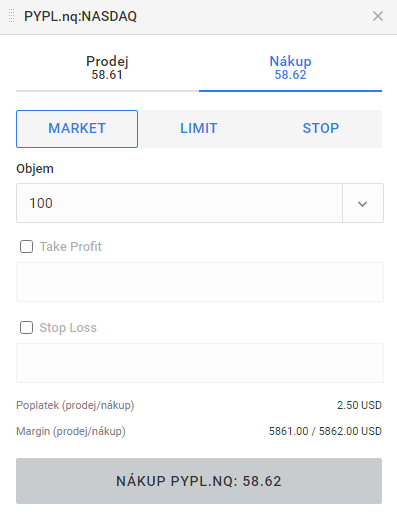Viewport: 397px width, 522px height.
Task: Click into the Objem volume field showing 100
Action: [179, 203]
